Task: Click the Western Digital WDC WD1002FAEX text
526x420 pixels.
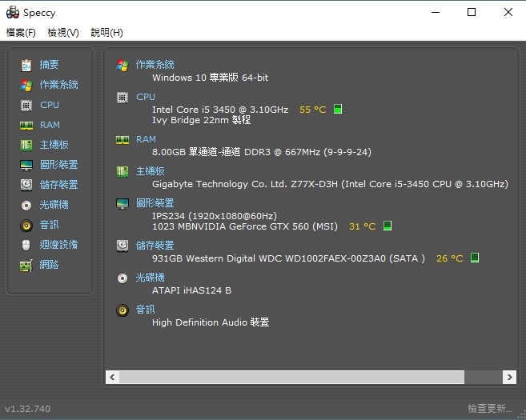Action: point(288,258)
